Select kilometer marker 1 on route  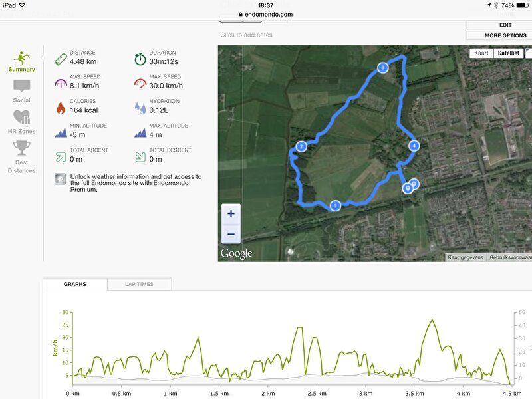[335, 205]
